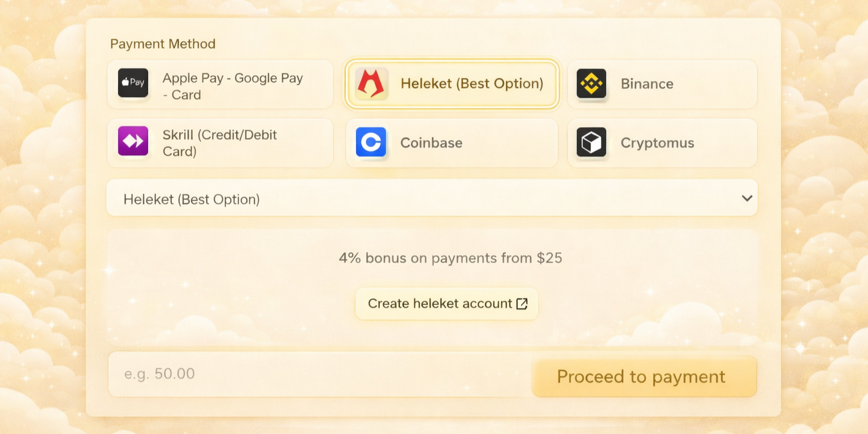Select the Heleket (Best Option) tile
The height and width of the screenshot is (434, 868).
point(451,84)
